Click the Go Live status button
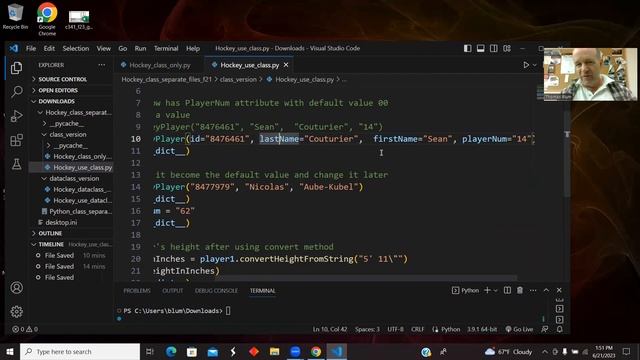The image size is (640, 360). coord(519,329)
